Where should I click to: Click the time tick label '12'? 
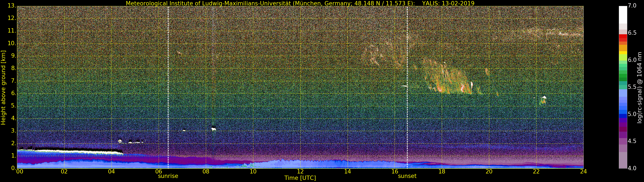pos(300,172)
